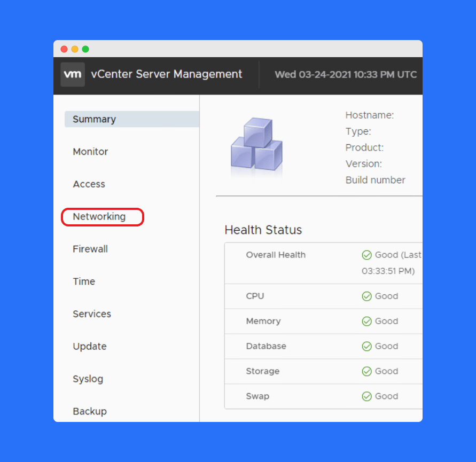Click the VMware vm logo icon
Screen dimensions: 476x462
coord(73,74)
